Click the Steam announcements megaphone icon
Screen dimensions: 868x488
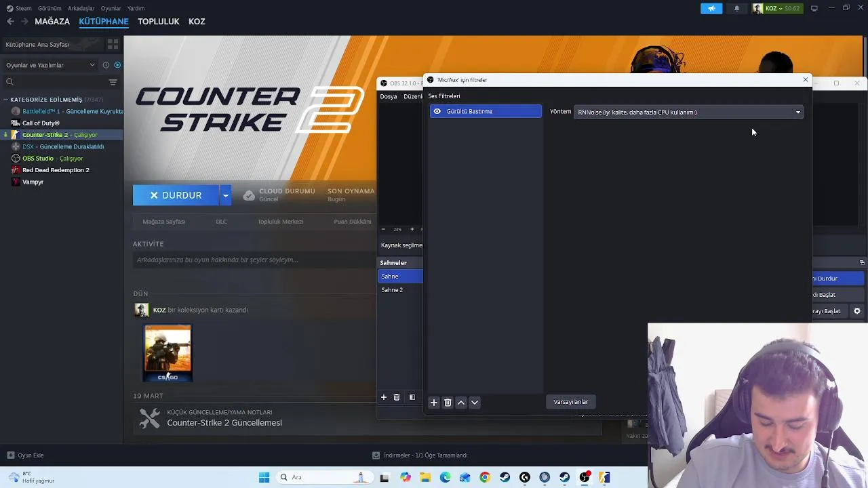(711, 8)
